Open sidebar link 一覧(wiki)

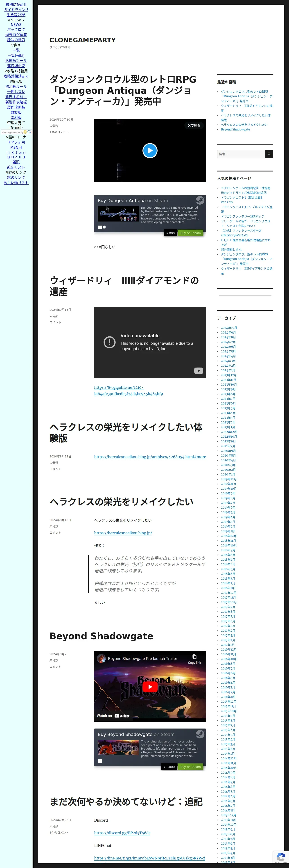(16, 56)
